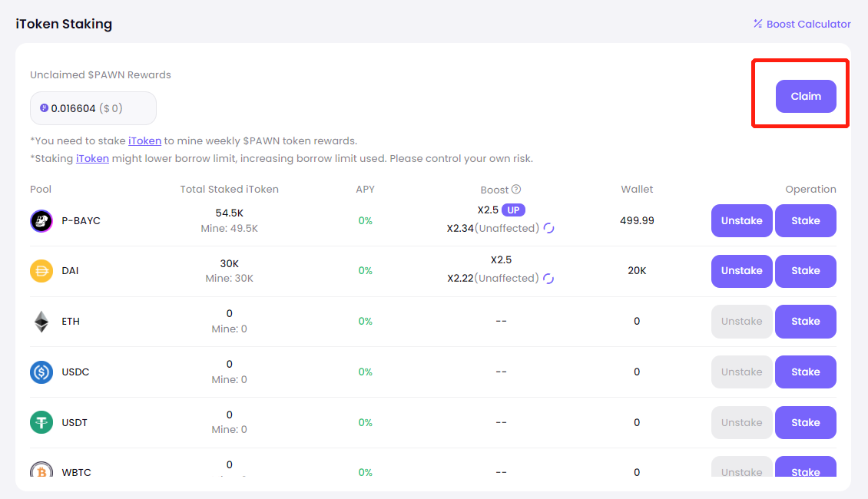Click the WBTC coin icon

pyautogui.click(x=41, y=470)
